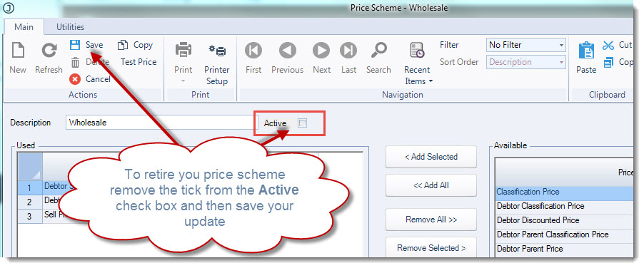Screen dimensions: 644x268
Task: Open Test Price
Action: [x=139, y=62]
